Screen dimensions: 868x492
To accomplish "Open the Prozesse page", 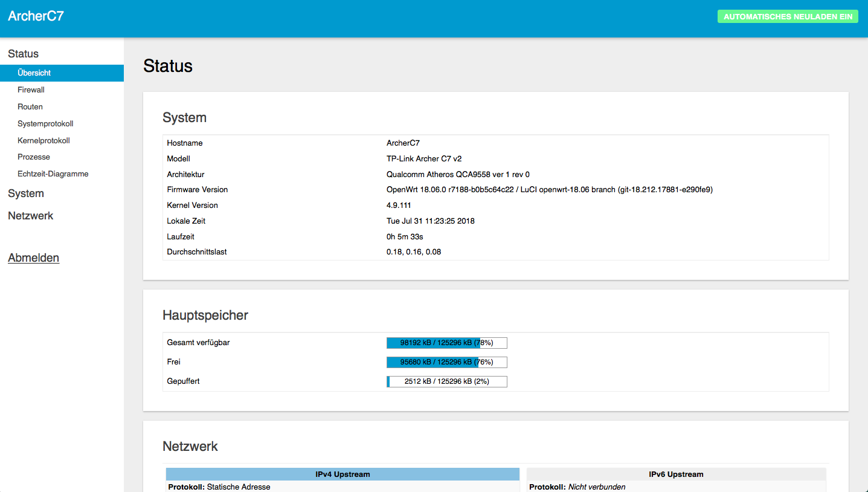I will pos(34,157).
